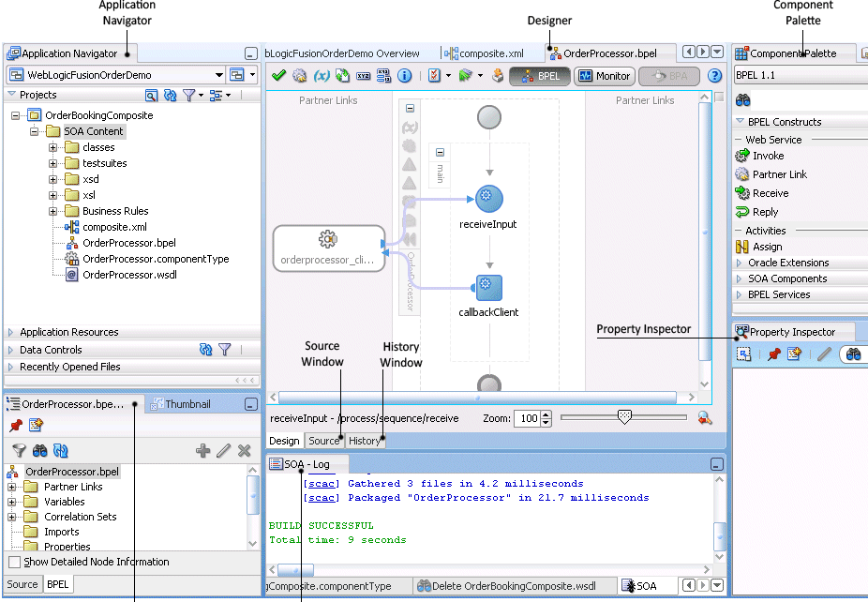Expand the Business Rules folder
The height and width of the screenshot is (602, 868).
tap(52, 211)
